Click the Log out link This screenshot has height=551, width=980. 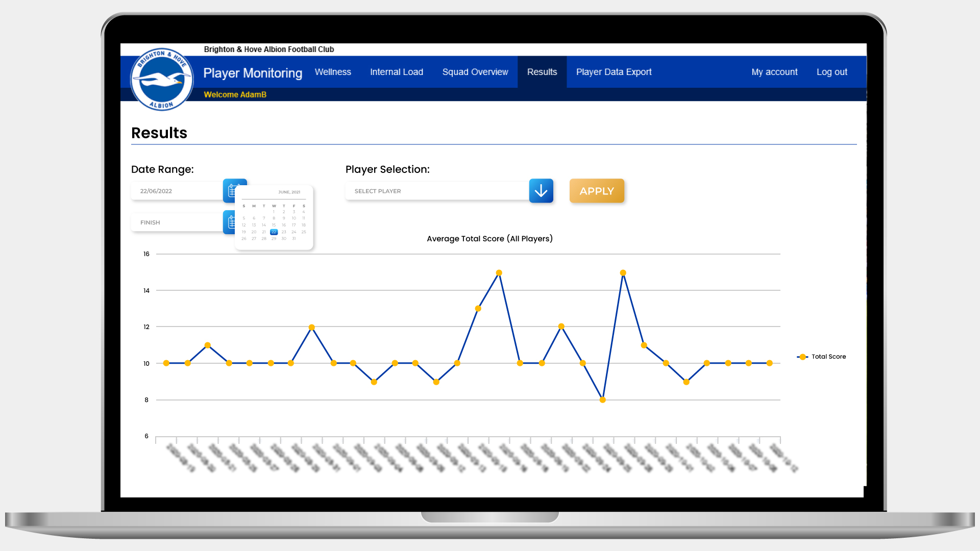pos(831,72)
